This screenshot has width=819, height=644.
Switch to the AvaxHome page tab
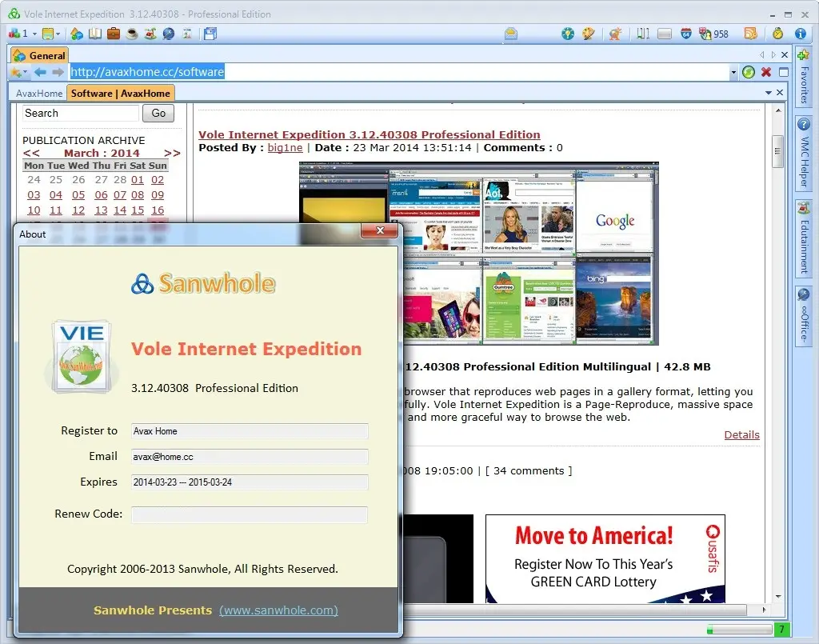tap(39, 94)
